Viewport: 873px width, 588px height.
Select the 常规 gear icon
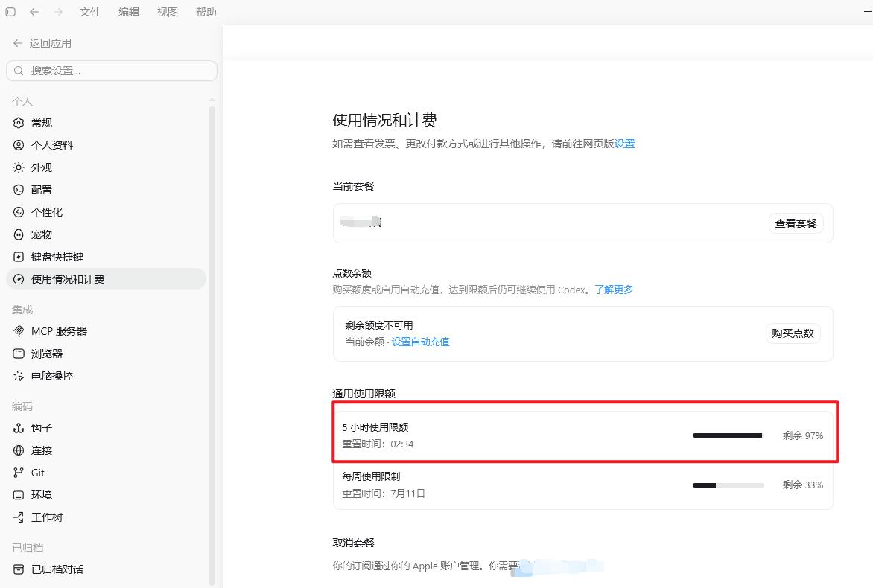(x=19, y=122)
